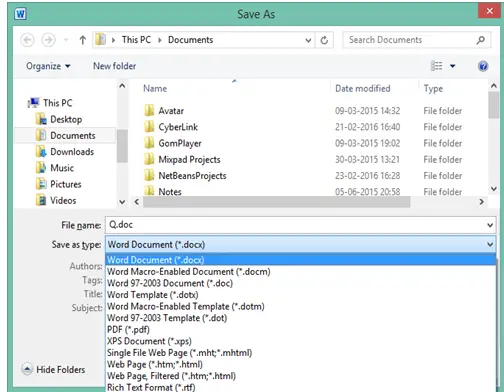Viewport: 504px width, 392px height.
Task: Click the folder icon in the address bar
Action: tap(100, 40)
